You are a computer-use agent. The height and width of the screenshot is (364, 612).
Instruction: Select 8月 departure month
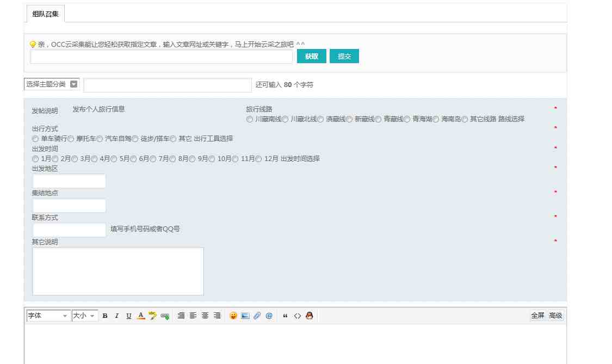pos(172,159)
